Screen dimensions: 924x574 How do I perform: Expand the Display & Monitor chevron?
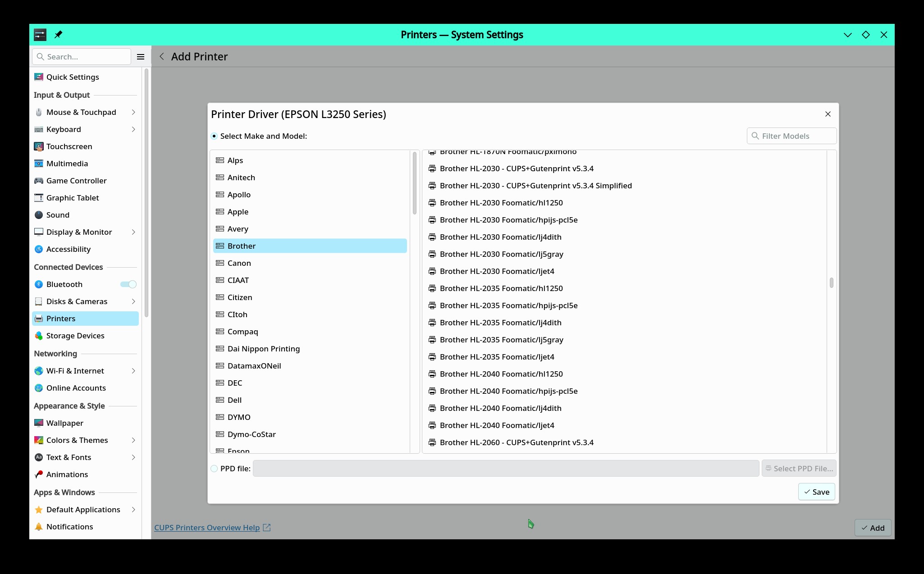click(x=133, y=232)
